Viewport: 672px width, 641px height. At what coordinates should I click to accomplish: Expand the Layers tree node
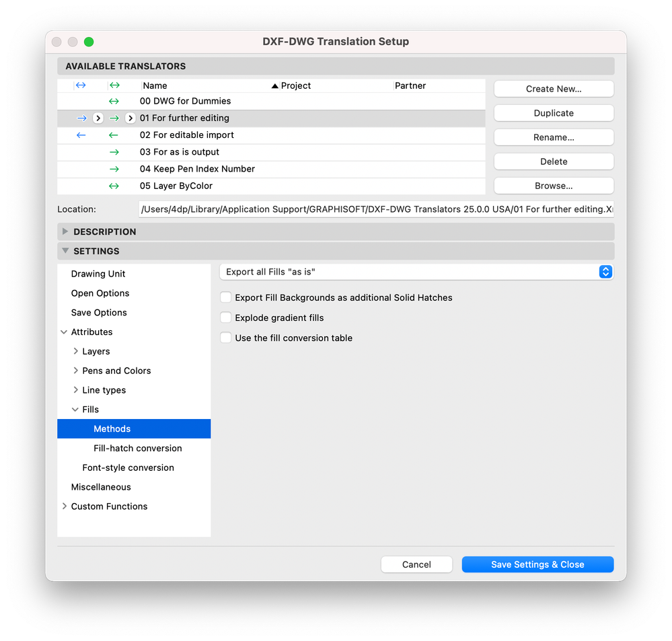tap(75, 351)
